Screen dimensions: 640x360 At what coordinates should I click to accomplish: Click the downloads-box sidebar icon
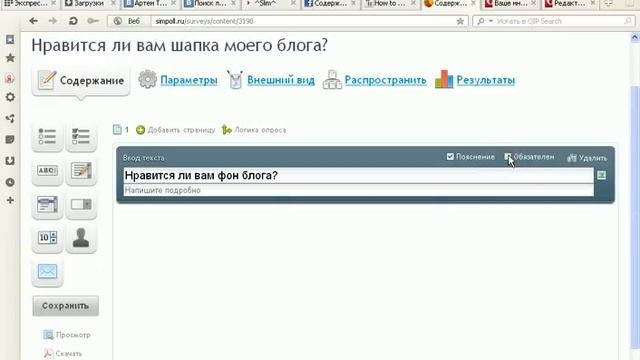coord(10,161)
